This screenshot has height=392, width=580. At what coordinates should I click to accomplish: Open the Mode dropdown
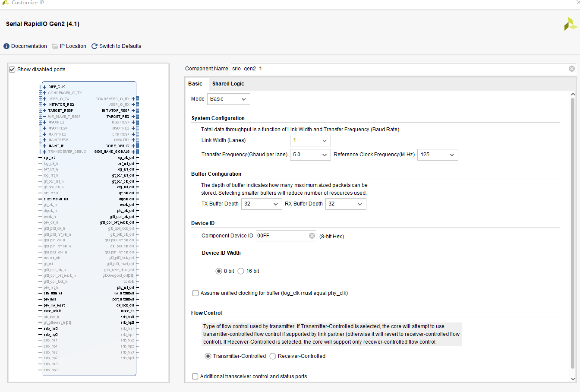point(229,99)
